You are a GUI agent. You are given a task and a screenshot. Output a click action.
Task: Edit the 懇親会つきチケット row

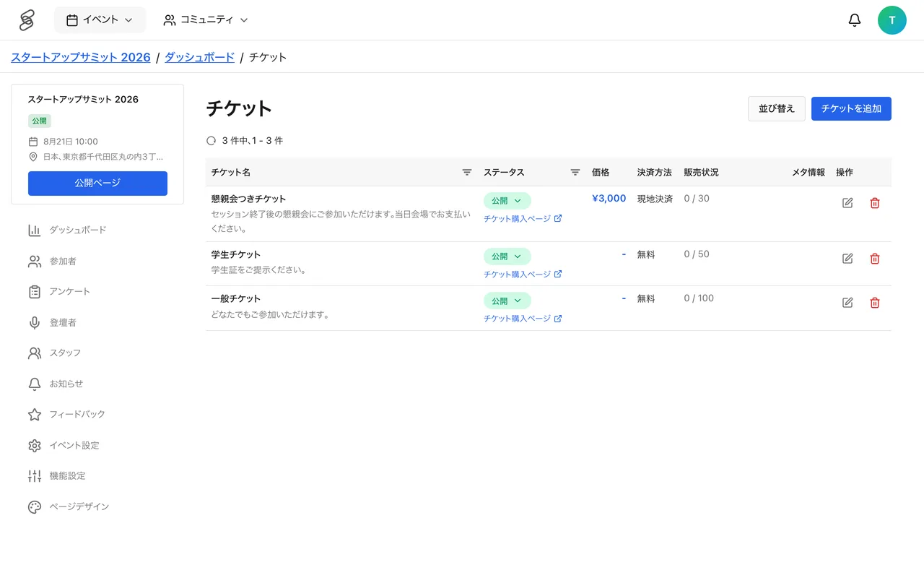point(847,203)
